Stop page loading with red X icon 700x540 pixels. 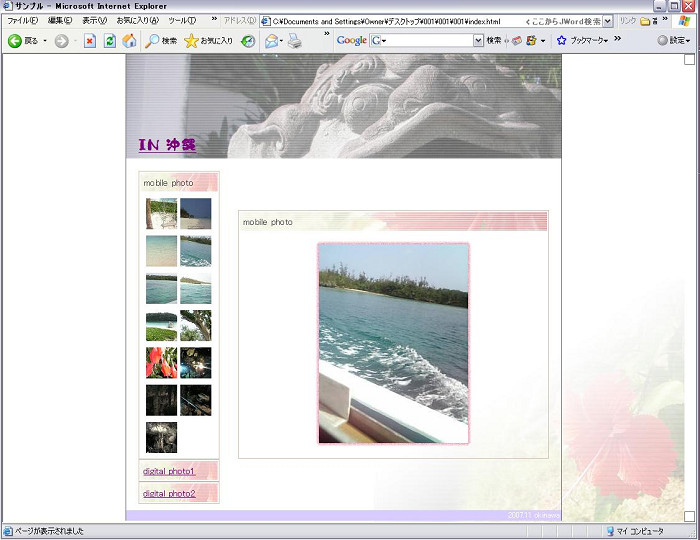(x=90, y=41)
